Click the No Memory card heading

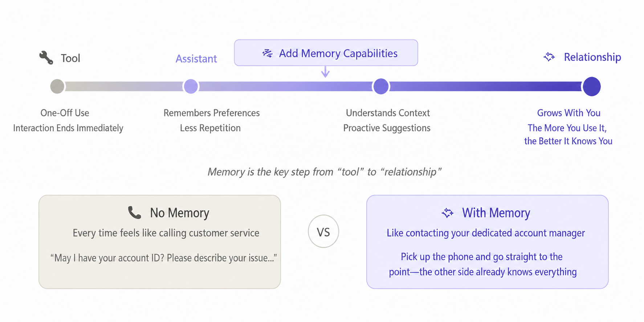[x=180, y=213]
